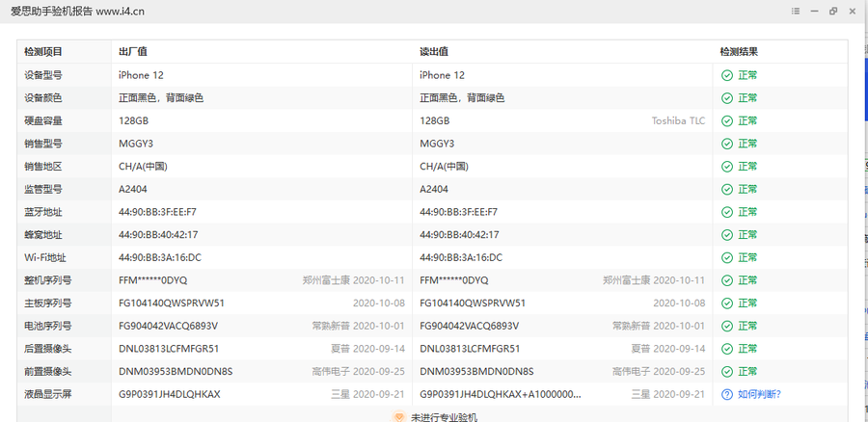
Task: Click the green check icon in Wi-Fi地址 row
Action: point(727,258)
